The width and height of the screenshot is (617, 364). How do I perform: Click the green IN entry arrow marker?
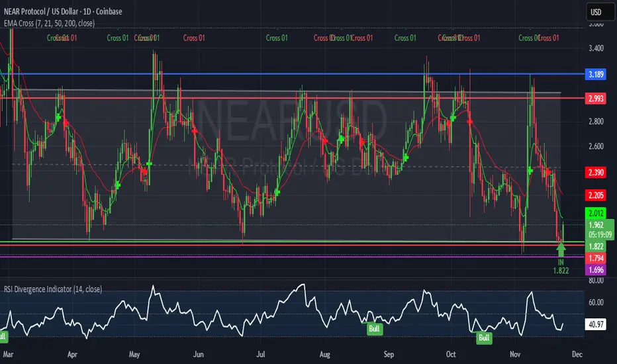[561, 250]
